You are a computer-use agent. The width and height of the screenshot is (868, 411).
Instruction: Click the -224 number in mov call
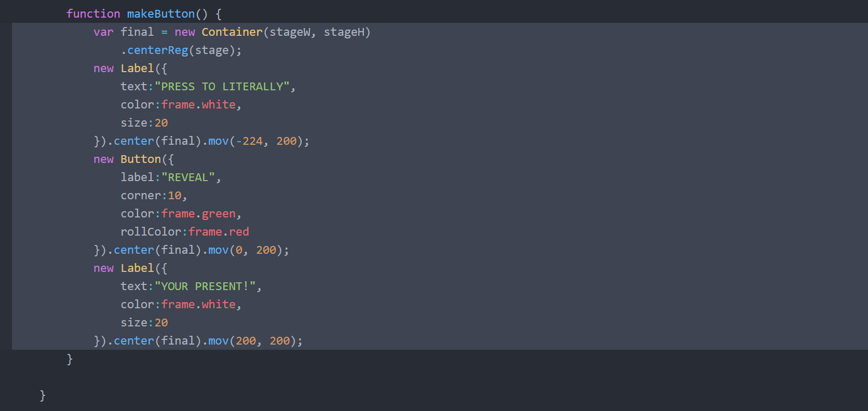point(249,141)
